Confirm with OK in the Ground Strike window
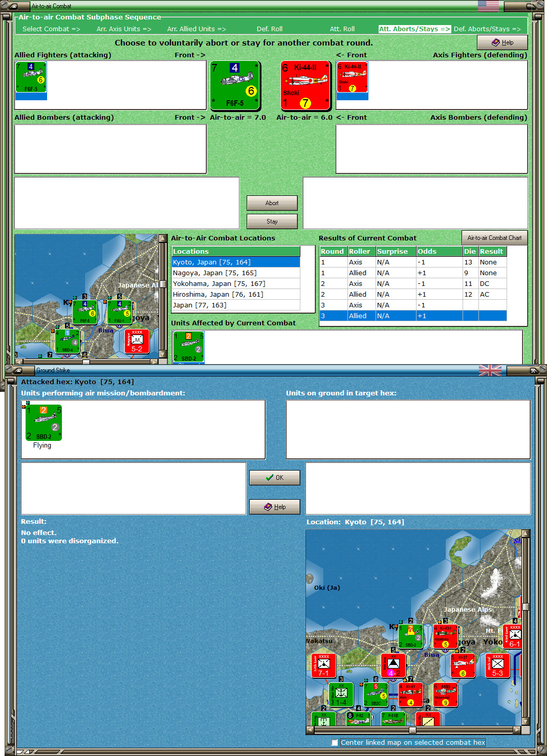 [275, 478]
